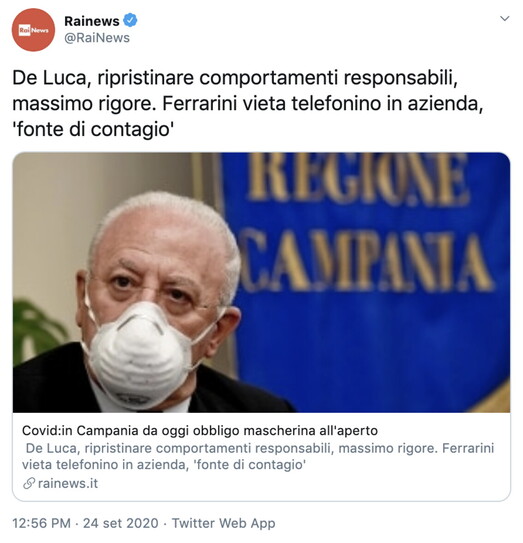Open the Rainews profile avatar

coord(33,30)
